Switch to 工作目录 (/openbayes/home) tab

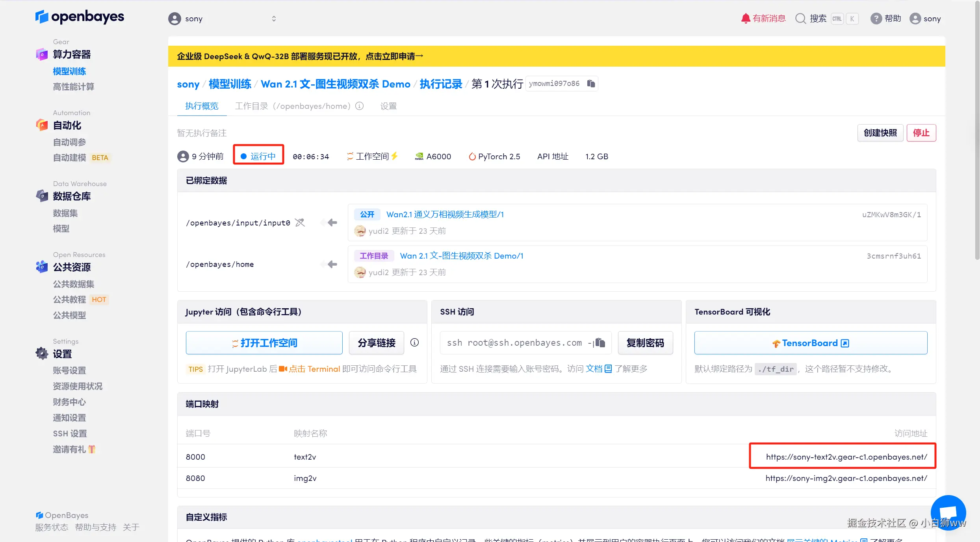[293, 106]
